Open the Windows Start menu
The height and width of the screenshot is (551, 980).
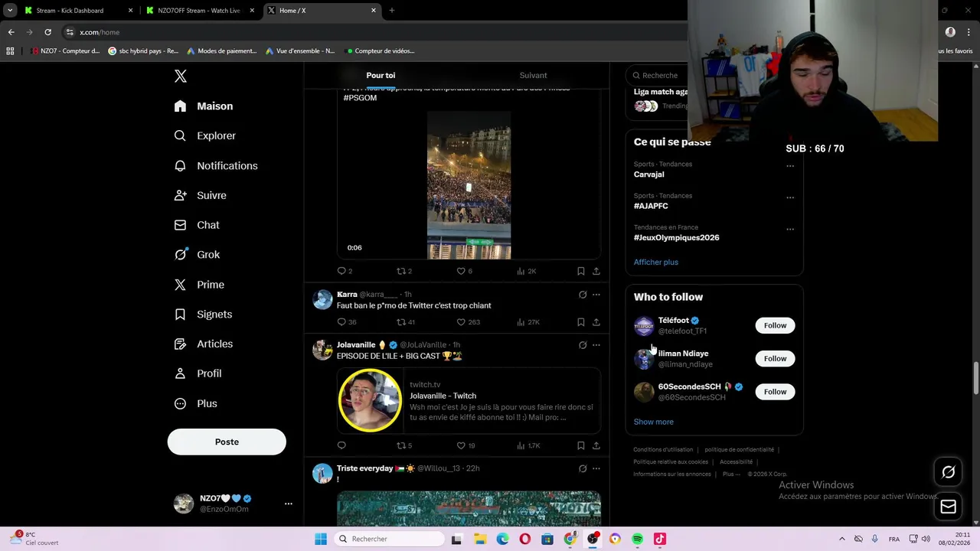pyautogui.click(x=321, y=539)
